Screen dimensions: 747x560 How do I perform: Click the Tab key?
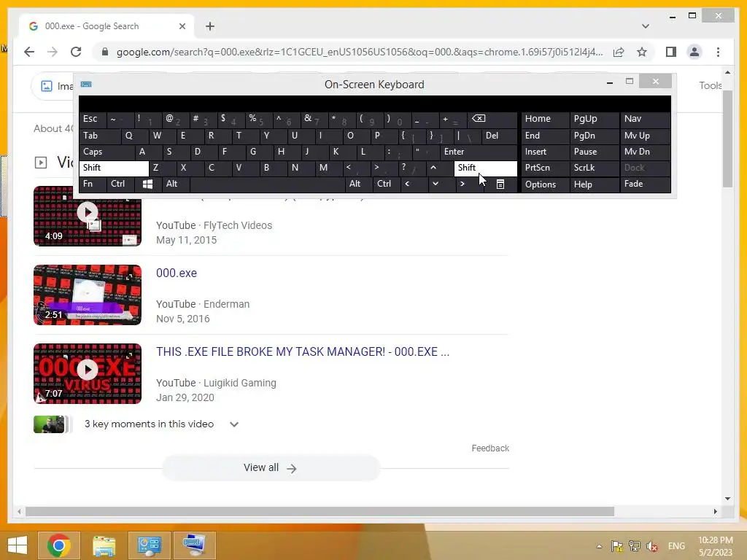click(x=100, y=136)
